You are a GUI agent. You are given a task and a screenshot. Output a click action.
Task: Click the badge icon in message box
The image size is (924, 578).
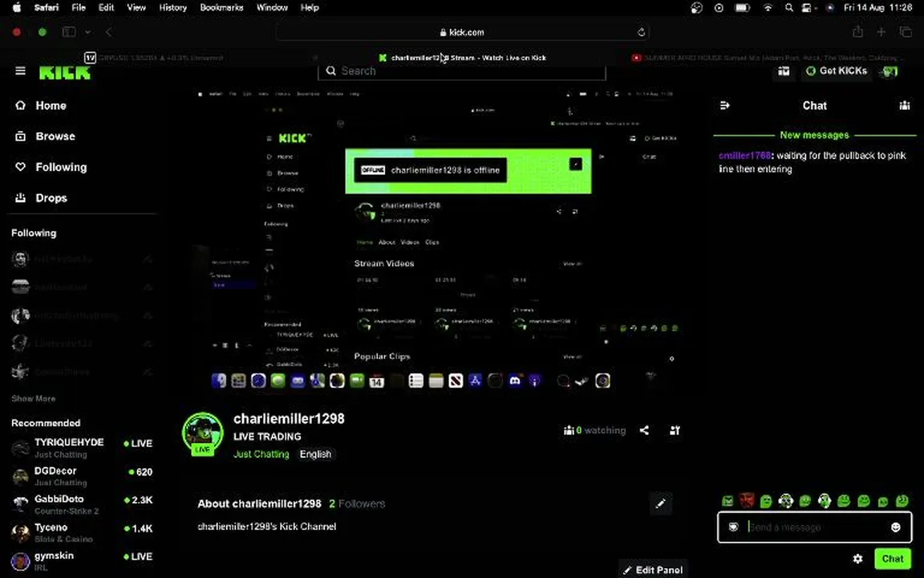click(733, 527)
